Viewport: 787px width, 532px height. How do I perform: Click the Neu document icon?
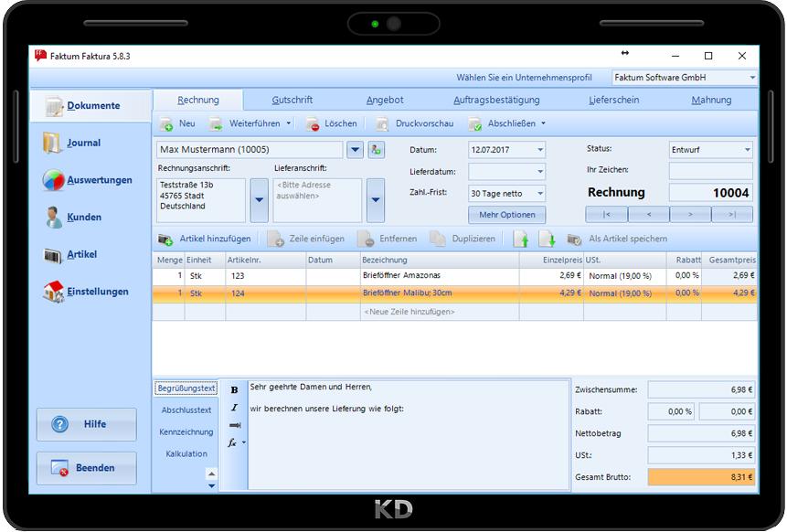click(166, 124)
